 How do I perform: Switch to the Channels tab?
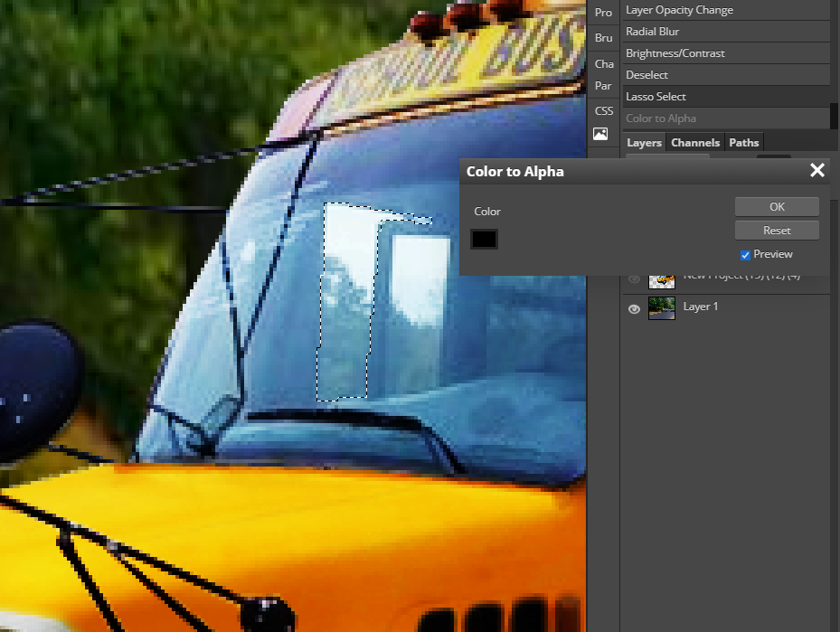[694, 142]
